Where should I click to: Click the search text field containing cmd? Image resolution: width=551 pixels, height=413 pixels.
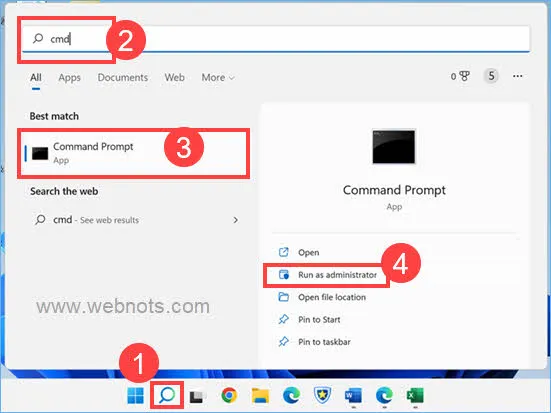coord(276,39)
